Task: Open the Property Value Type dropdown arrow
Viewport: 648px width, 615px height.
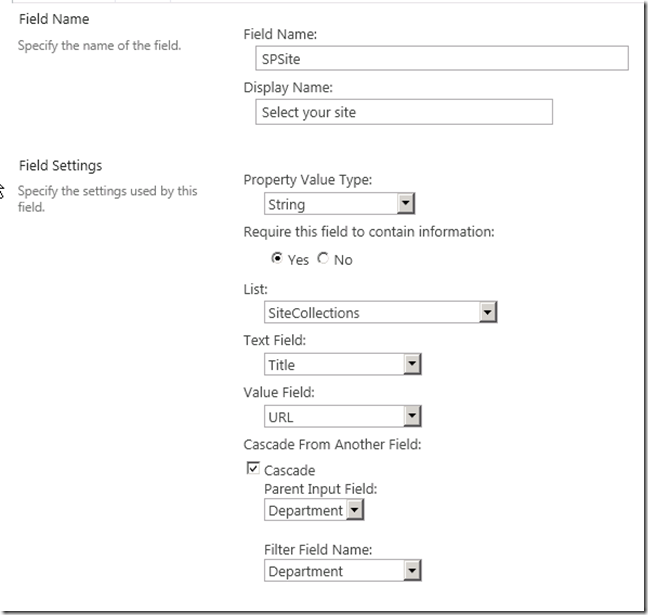Action: [x=406, y=203]
